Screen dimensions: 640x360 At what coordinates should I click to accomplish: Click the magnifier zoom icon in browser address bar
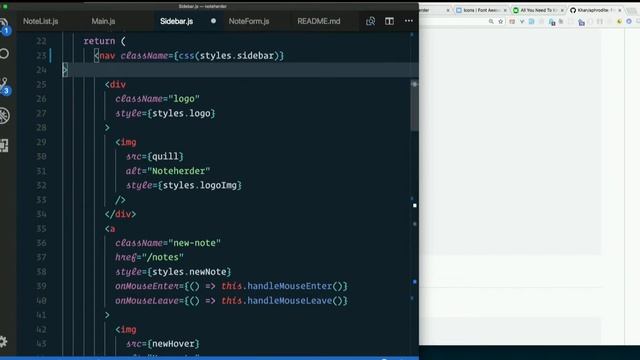491,22
